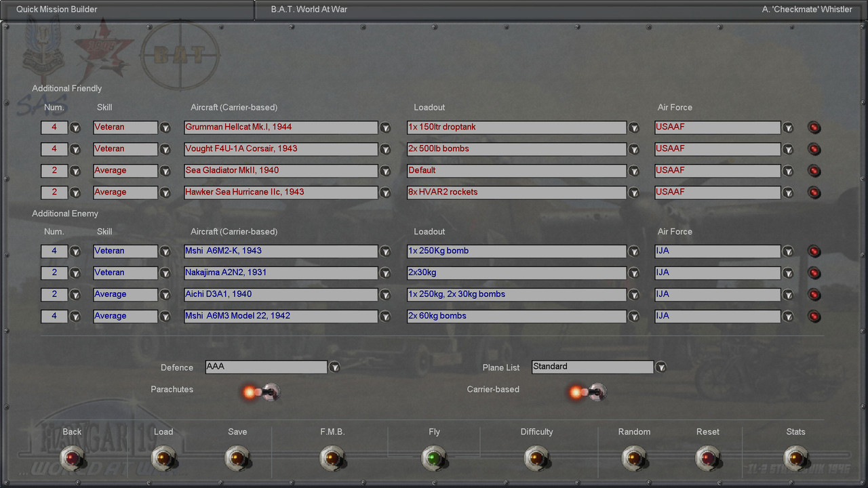The image size is (868, 488).
Task: Click the 1x 250kg, 2x 30kg bombs field
Action: tap(517, 295)
